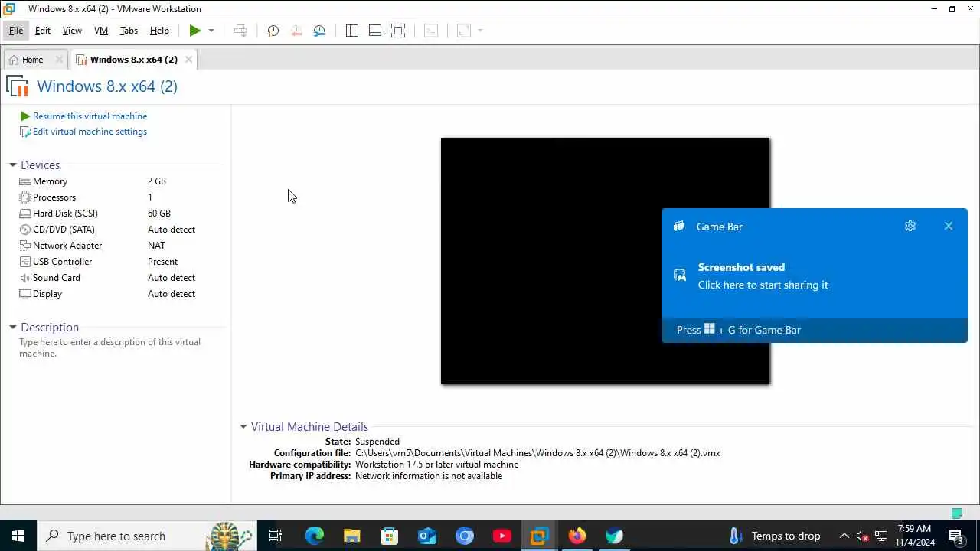Click the green power-on play button
The image size is (980, 551).
coord(195,31)
